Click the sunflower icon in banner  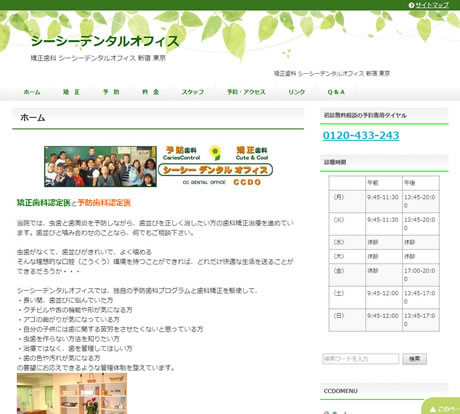pos(215,153)
